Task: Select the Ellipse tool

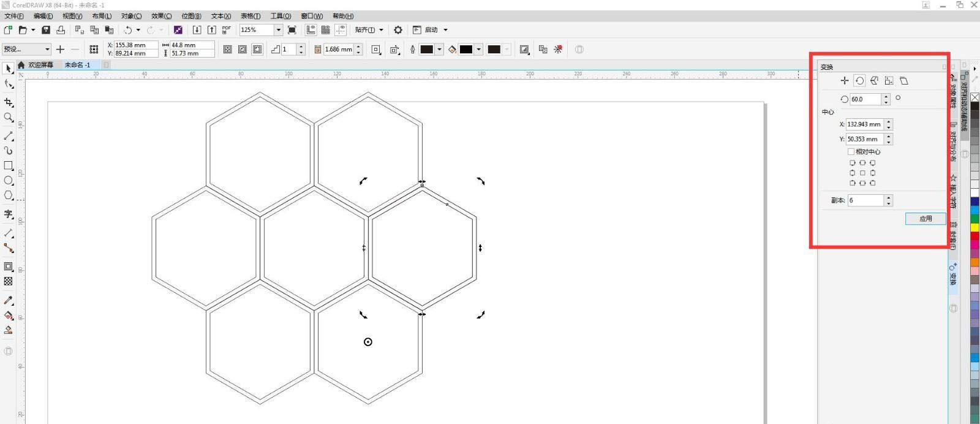Action: pos(9,181)
